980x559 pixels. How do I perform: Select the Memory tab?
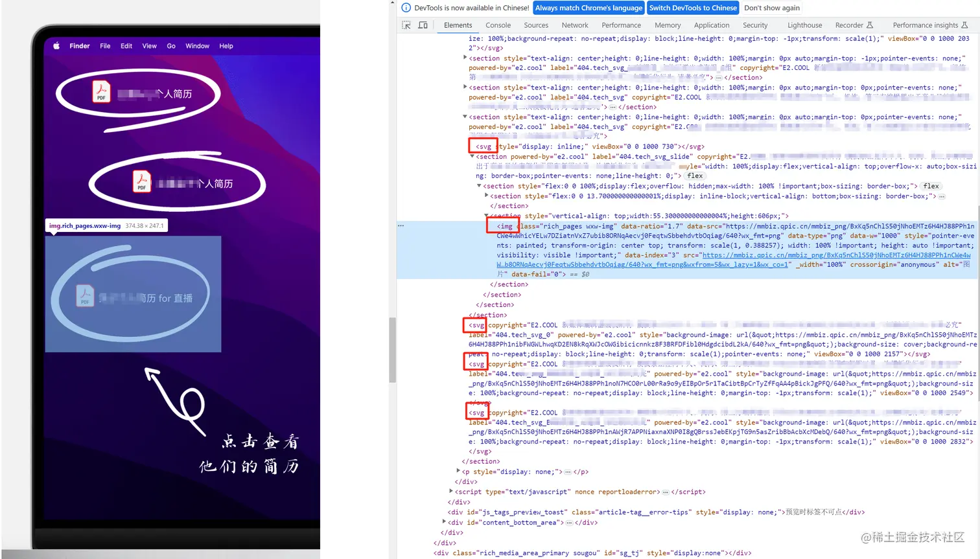[668, 25]
